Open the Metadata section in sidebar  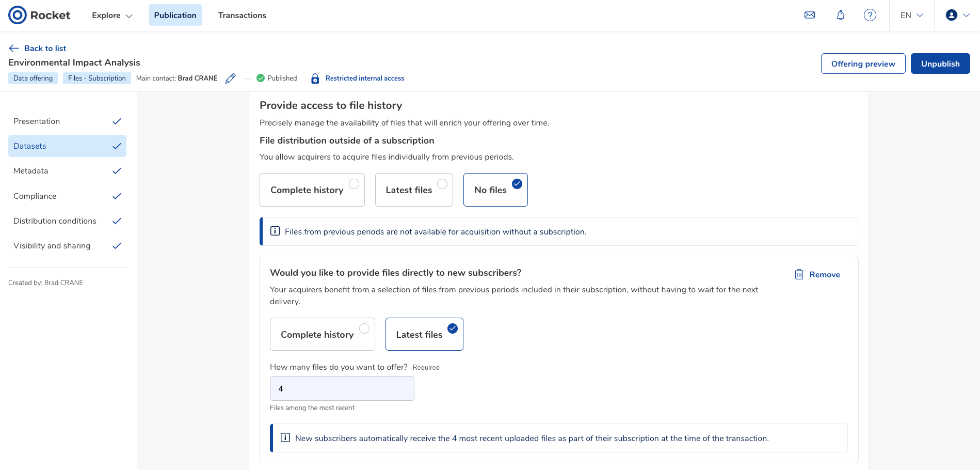click(x=67, y=171)
